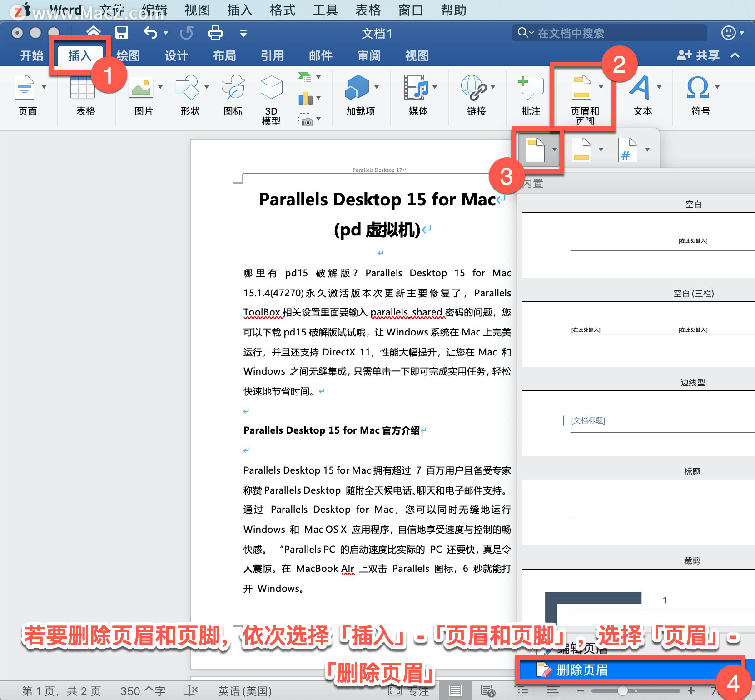Switch to draft view in the status bar
The height and width of the screenshot is (700, 755).
pyautogui.click(x=553, y=691)
